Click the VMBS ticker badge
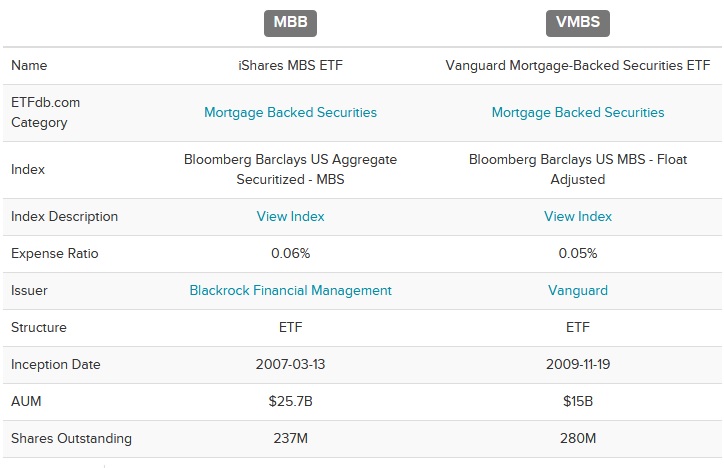Image resolution: width=724 pixels, height=468 pixels. click(x=578, y=23)
